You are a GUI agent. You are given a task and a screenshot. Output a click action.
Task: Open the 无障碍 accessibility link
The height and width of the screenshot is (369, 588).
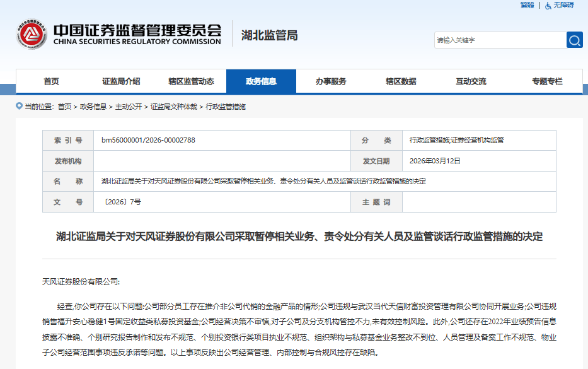563,5
